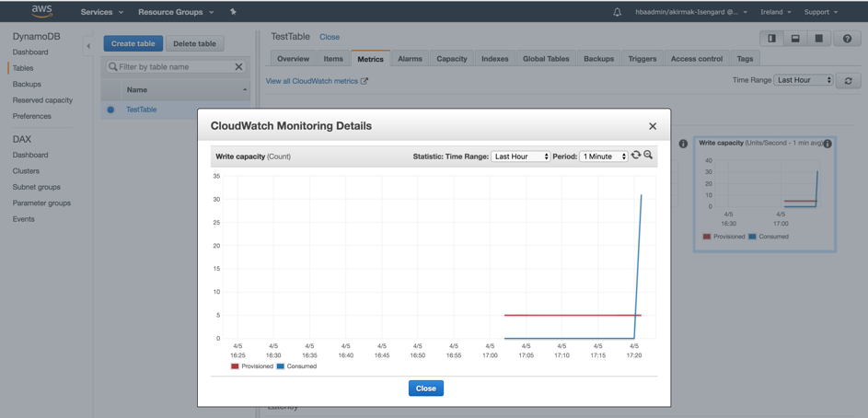
Task: Open Events in the DAX sidebar
Action: click(24, 219)
